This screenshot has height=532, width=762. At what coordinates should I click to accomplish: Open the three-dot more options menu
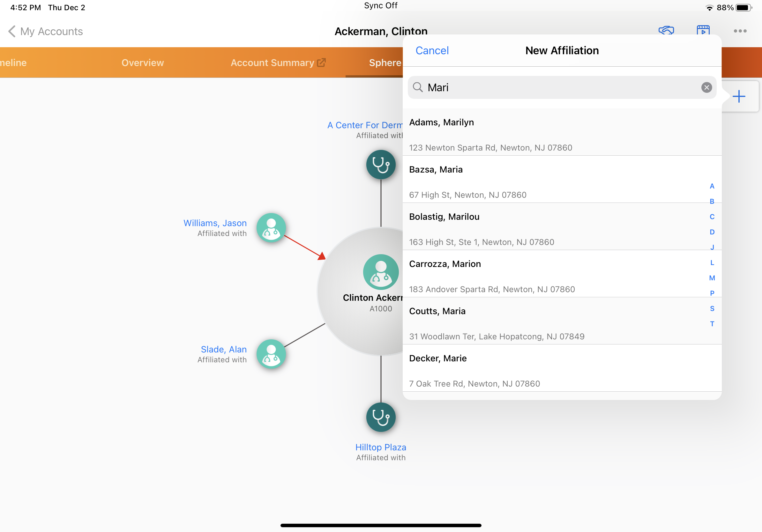[740, 31]
